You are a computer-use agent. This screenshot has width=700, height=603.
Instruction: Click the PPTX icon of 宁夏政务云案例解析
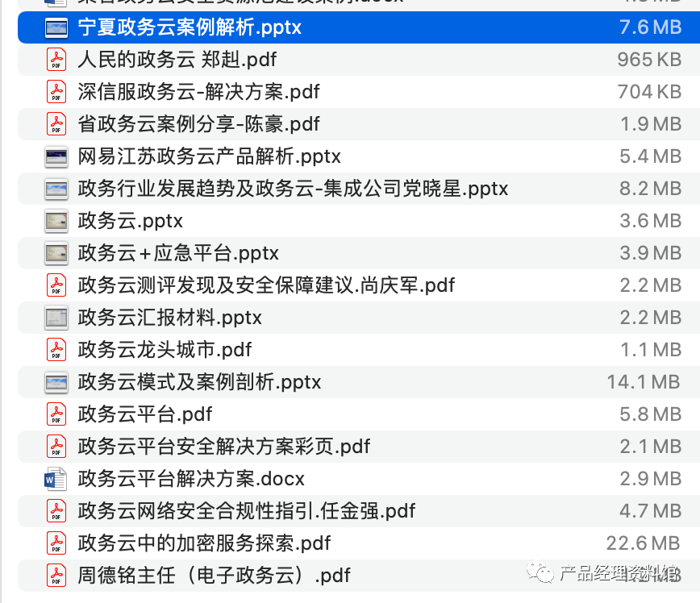tap(56, 27)
